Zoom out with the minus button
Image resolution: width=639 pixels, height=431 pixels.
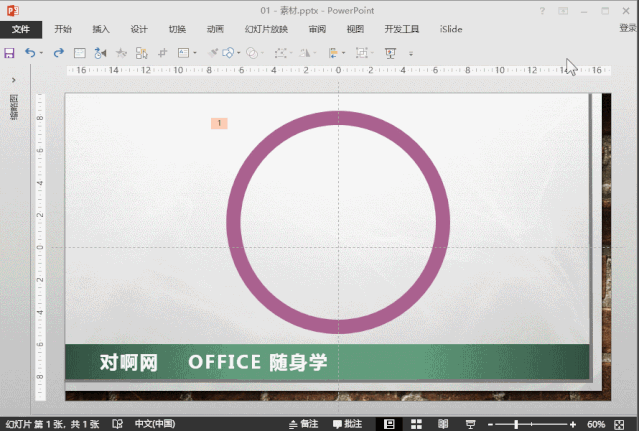pyautogui.click(x=491, y=424)
